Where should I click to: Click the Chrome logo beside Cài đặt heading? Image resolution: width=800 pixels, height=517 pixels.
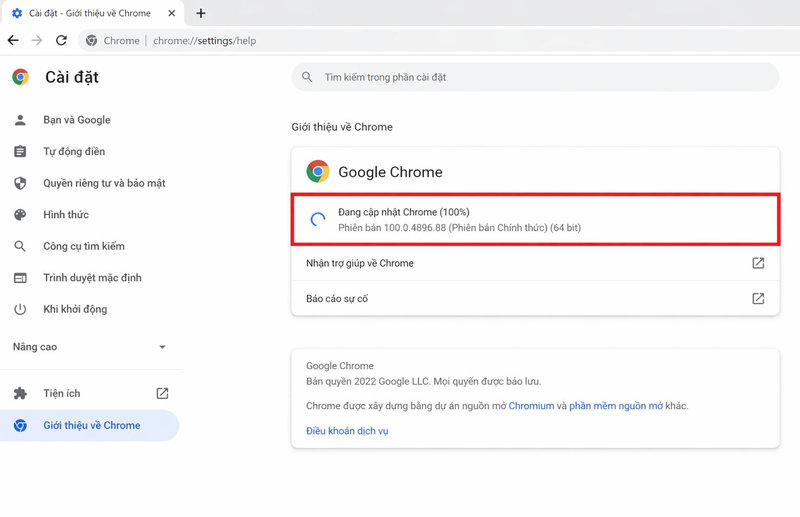[x=20, y=77]
